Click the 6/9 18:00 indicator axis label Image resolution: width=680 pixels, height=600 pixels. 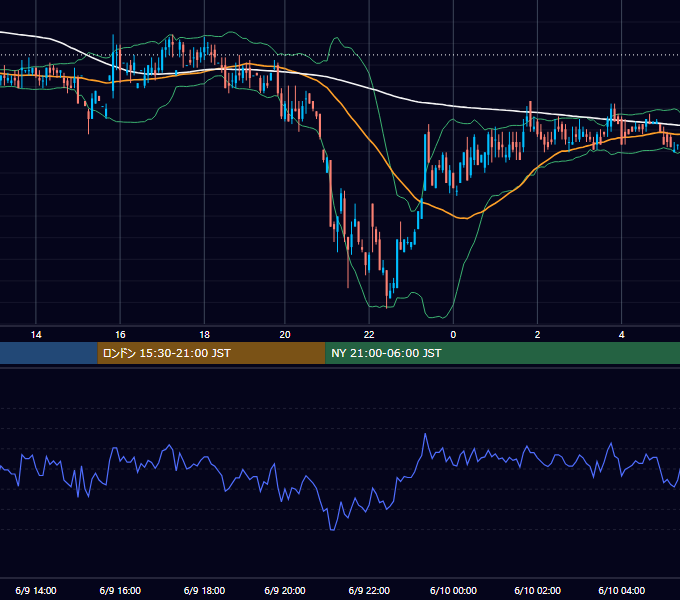(204, 590)
